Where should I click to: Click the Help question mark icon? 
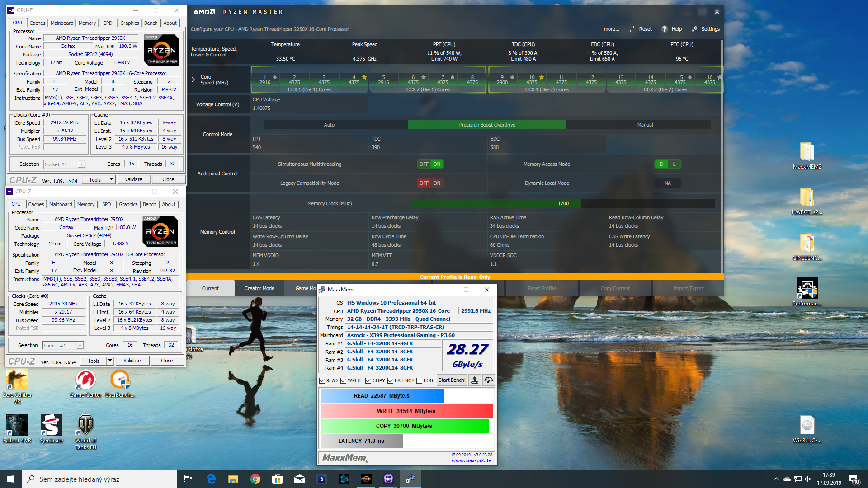pyautogui.click(x=664, y=29)
